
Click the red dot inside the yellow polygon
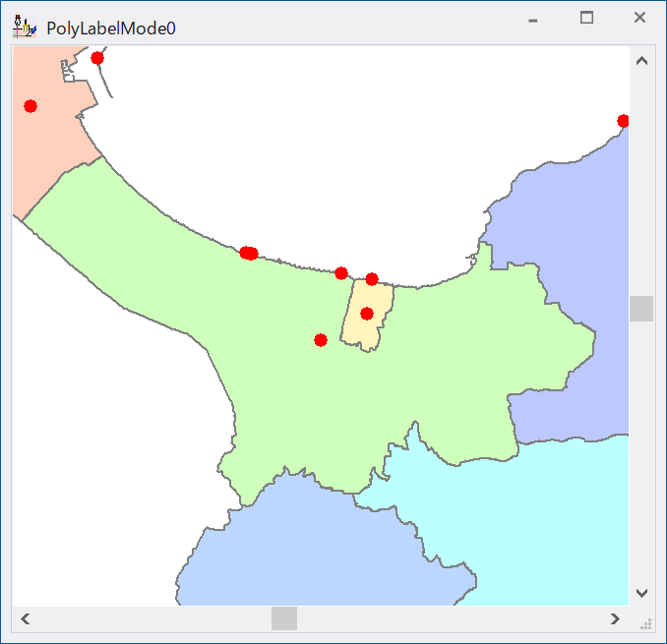(367, 314)
